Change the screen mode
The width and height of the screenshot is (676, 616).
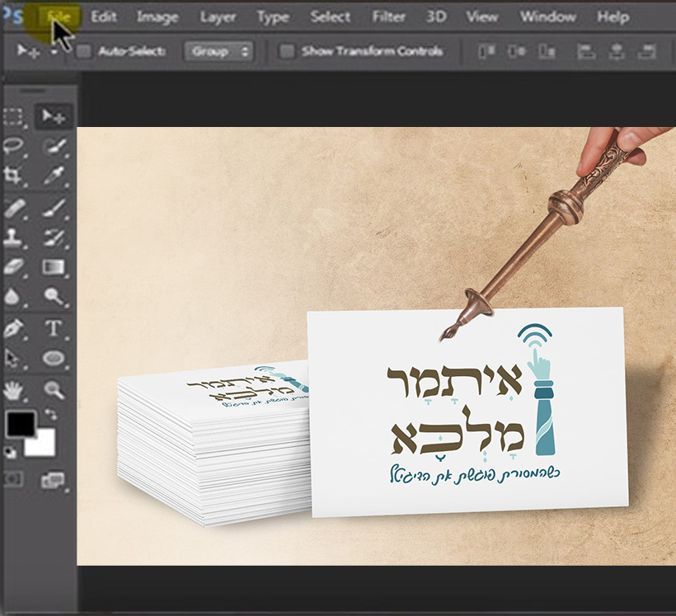tap(54, 480)
